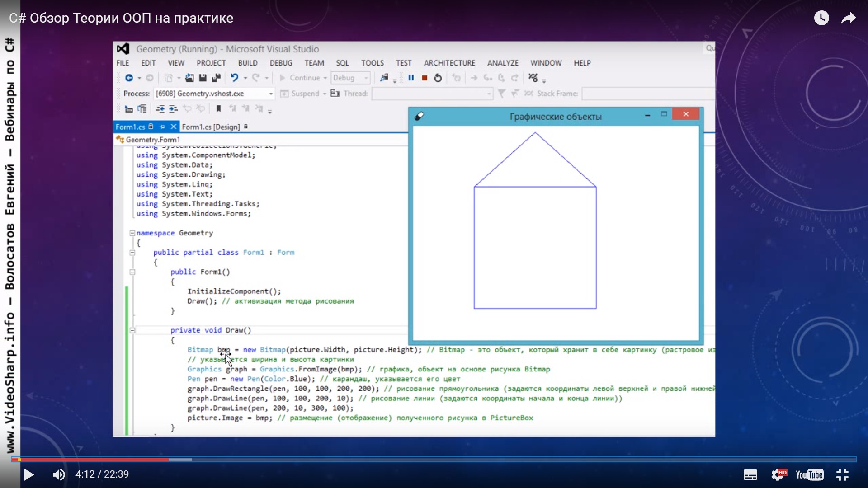Collapse the namespace Geometry block
868x488 pixels.
pos(132,233)
